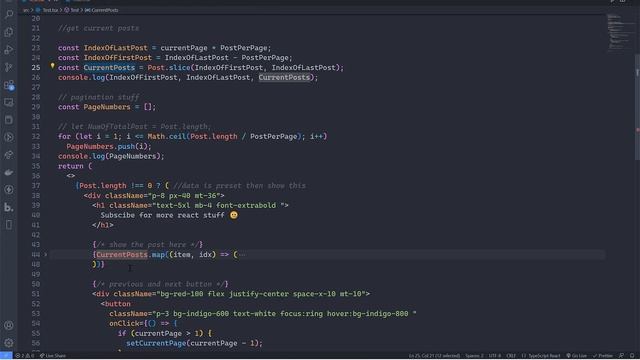The width and height of the screenshot is (640, 360).
Task: Change the 'Spaces: 2' indentation setting
Action: tap(474, 356)
